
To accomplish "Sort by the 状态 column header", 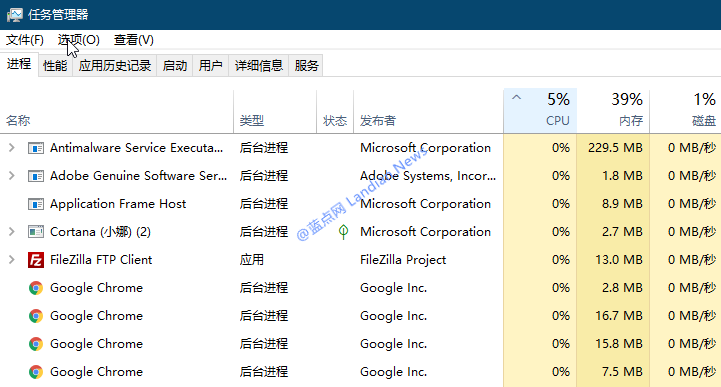I will point(335,112).
